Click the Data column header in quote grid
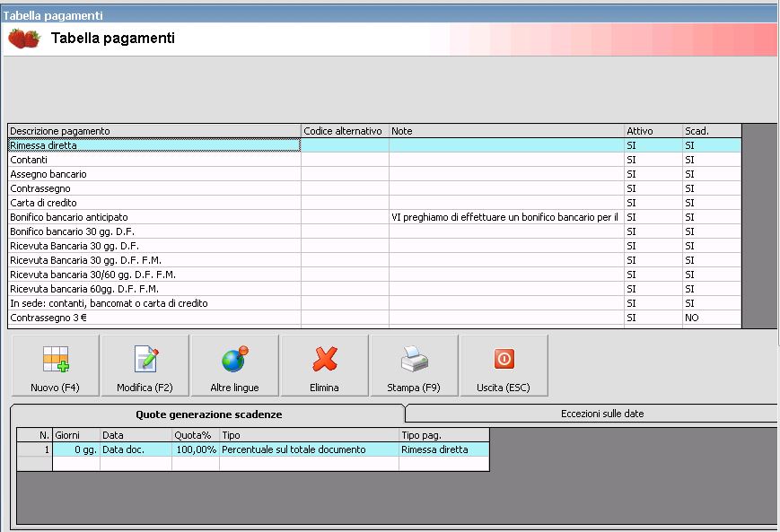 pyautogui.click(x=136, y=435)
